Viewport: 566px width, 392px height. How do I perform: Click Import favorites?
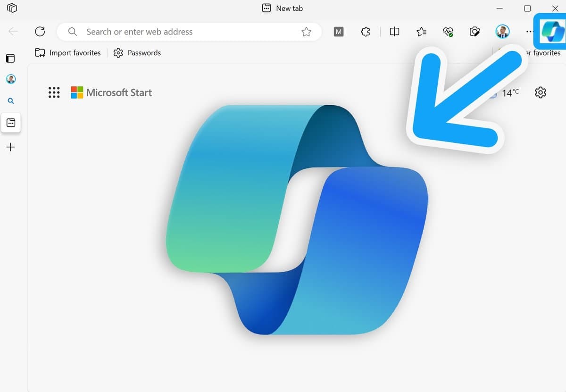point(67,53)
